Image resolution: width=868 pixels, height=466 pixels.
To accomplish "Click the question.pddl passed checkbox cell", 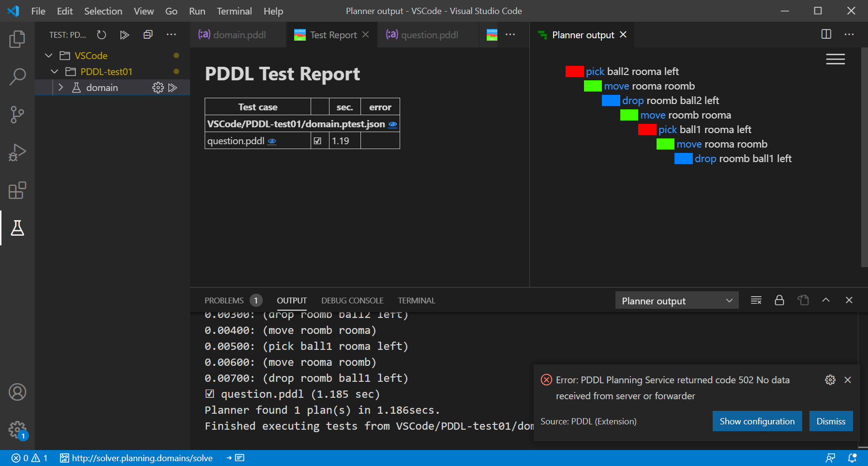I will pos(318,141).
